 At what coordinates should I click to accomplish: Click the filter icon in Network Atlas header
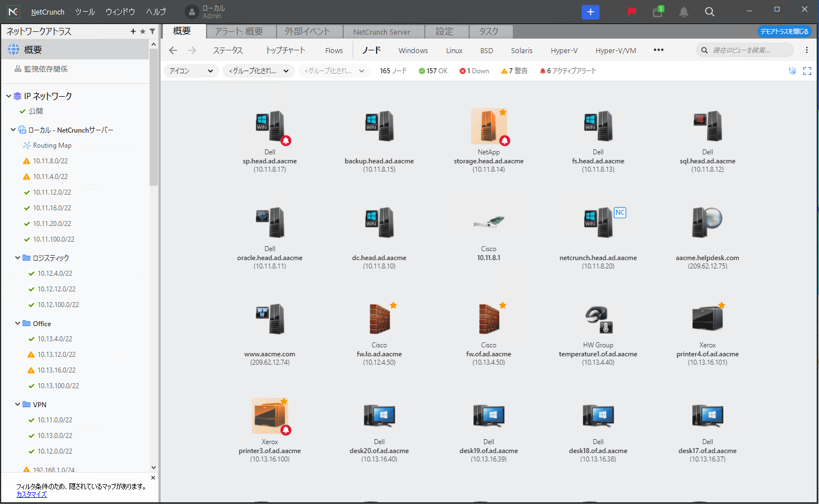(x=152, y=31)
